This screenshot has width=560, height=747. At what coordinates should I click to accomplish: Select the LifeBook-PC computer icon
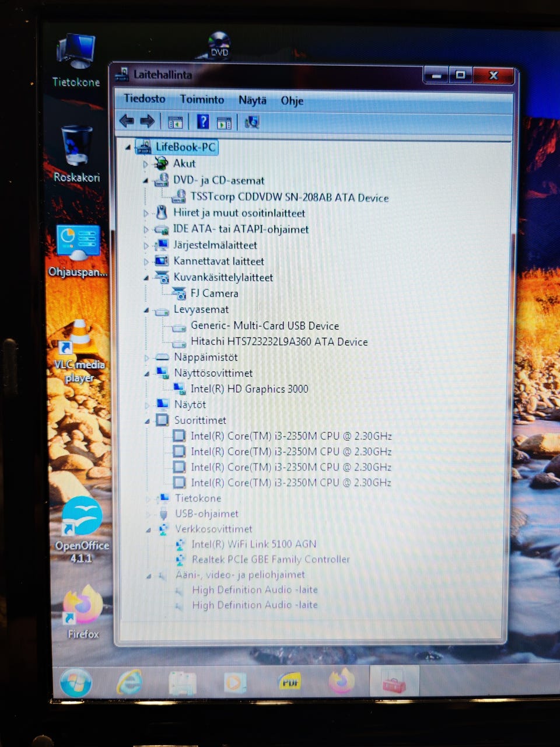[x=143, y=147]
